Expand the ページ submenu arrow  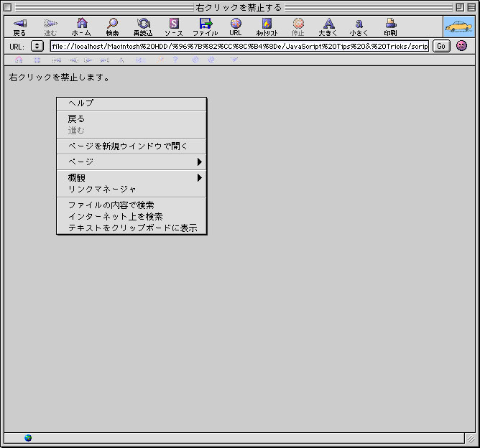200,162
